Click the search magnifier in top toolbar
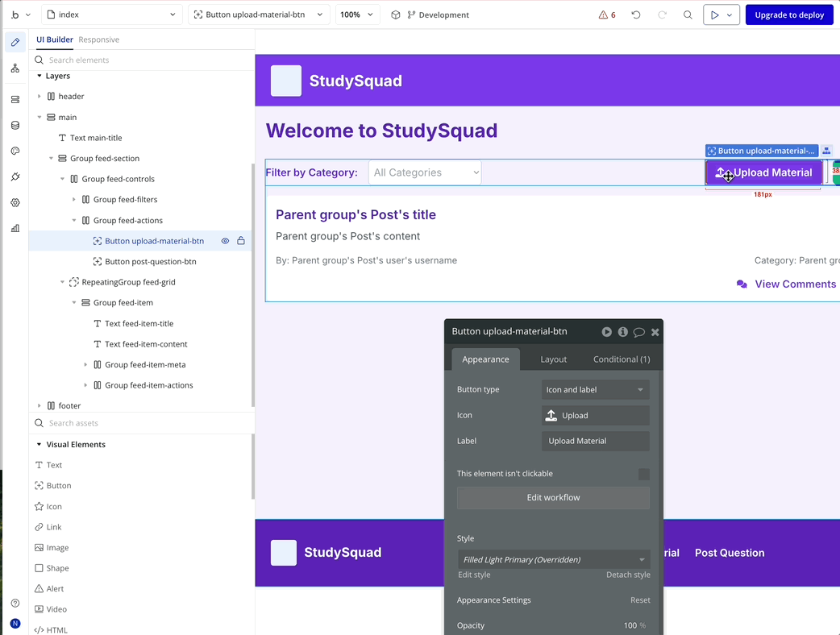Screen dimensions: 840x635 688,15
